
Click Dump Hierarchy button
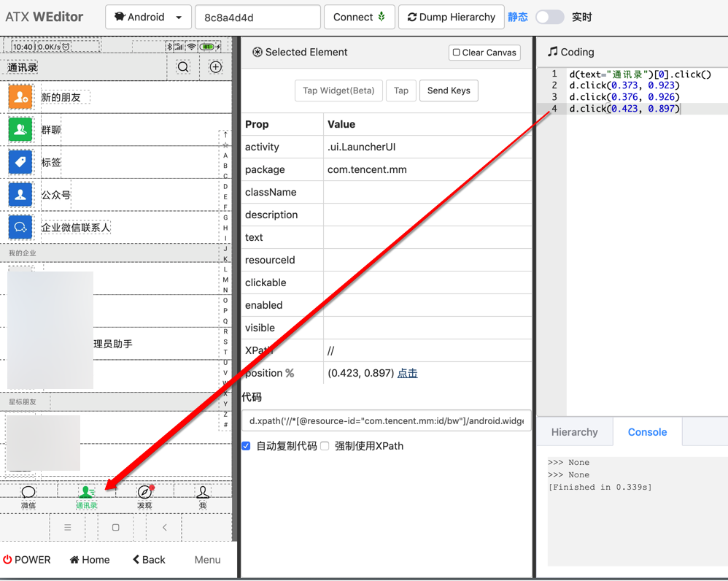452,18
